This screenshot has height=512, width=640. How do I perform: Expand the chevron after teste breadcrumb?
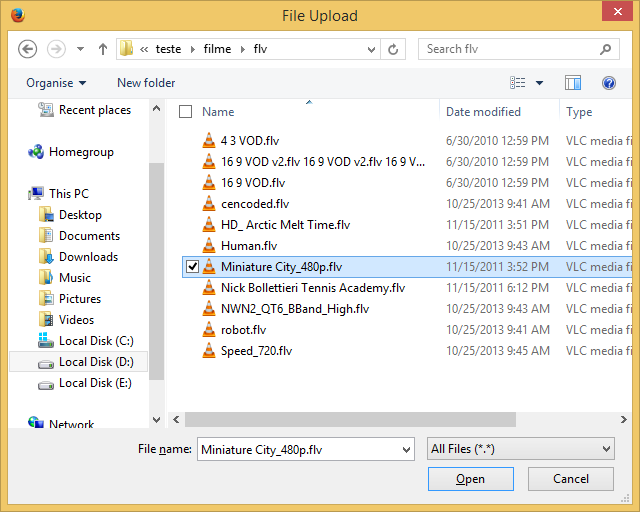[193, 49]
